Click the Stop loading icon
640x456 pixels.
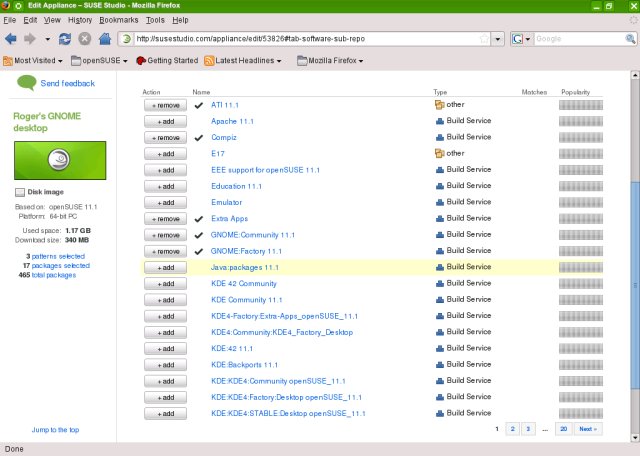(84, 39)
